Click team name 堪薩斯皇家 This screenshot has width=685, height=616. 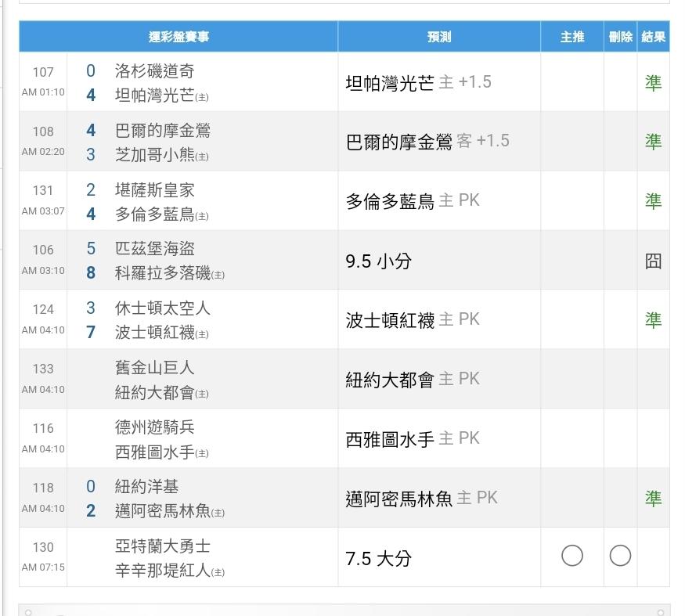[155, 189]
